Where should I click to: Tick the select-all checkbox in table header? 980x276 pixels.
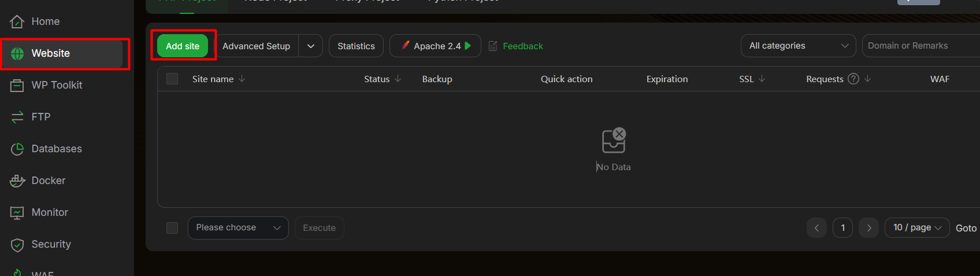click(172, 79)
